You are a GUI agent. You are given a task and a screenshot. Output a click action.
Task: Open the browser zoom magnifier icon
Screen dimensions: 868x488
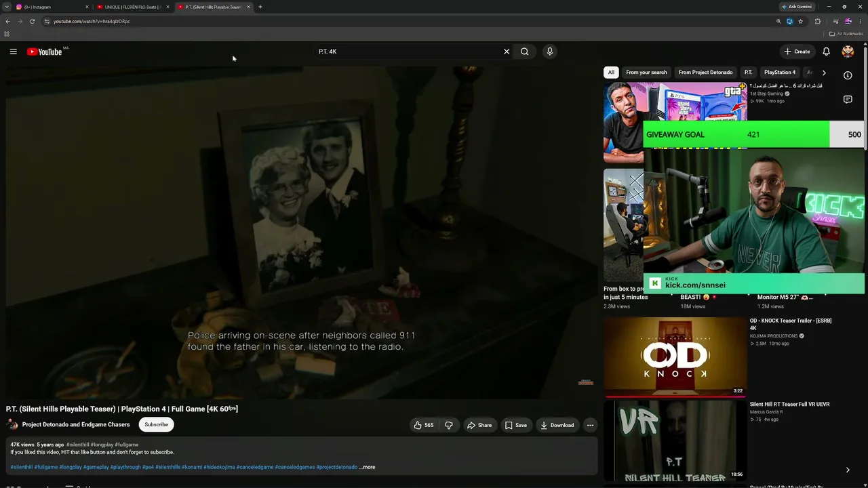click(x=778, y=21)
